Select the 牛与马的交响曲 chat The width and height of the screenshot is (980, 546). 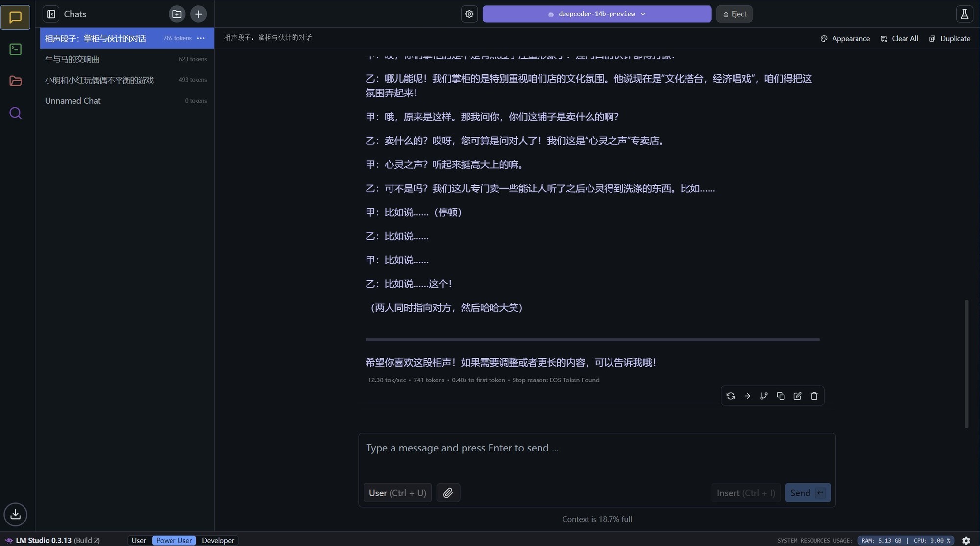tap(127, 59)
